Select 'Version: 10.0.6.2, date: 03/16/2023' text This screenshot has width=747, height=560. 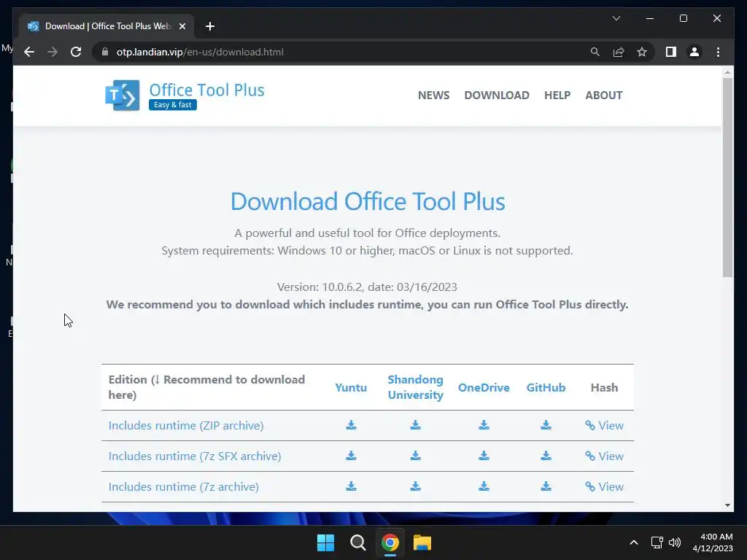point(368,287)
